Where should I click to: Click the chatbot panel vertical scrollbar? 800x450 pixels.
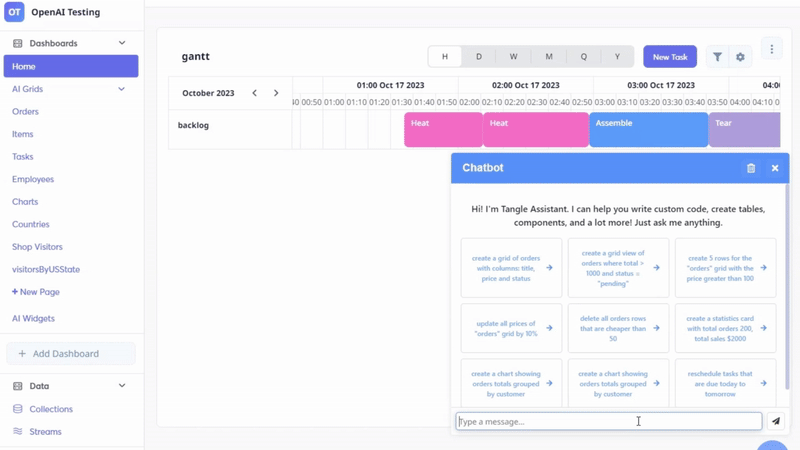pyautogui.click(x=786, y=287)
